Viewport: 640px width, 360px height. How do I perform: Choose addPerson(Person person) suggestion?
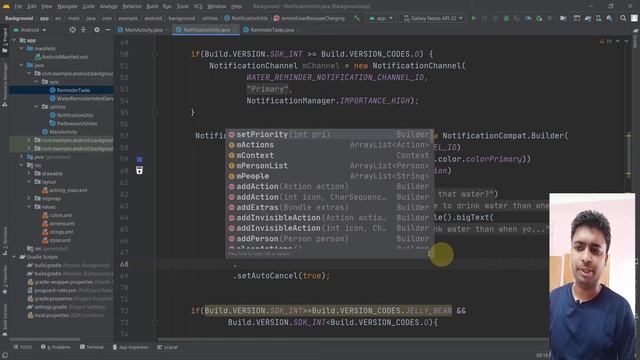click(329, 239)
